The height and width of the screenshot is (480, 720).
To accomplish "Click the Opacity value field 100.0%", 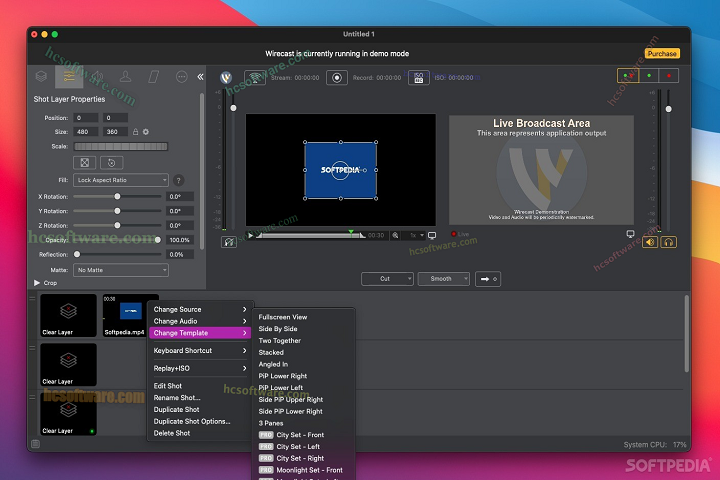I will click(x=180, y=240).
